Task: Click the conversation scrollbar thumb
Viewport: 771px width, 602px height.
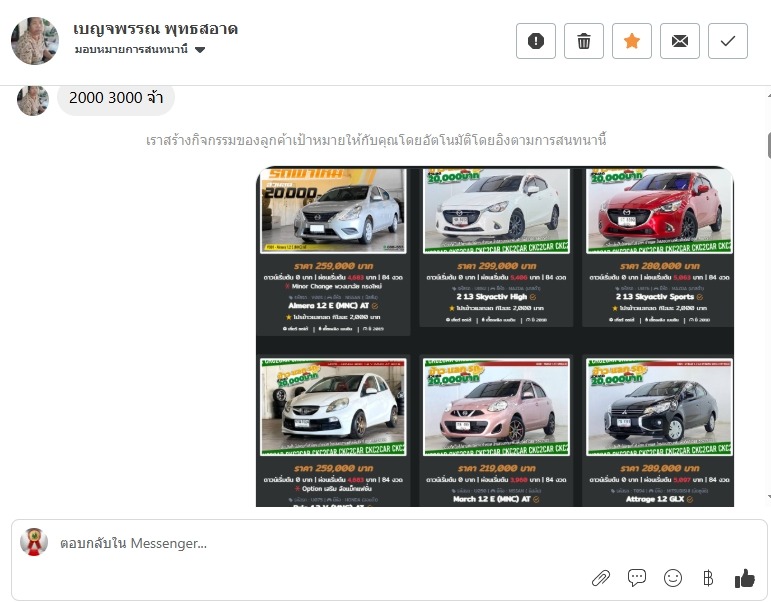Action: tap(769, 145)
